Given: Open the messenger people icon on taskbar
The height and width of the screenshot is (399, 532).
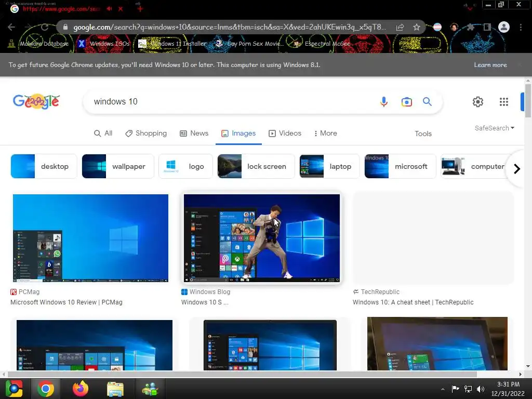Looking at the screenshot, I should (150, 389).
